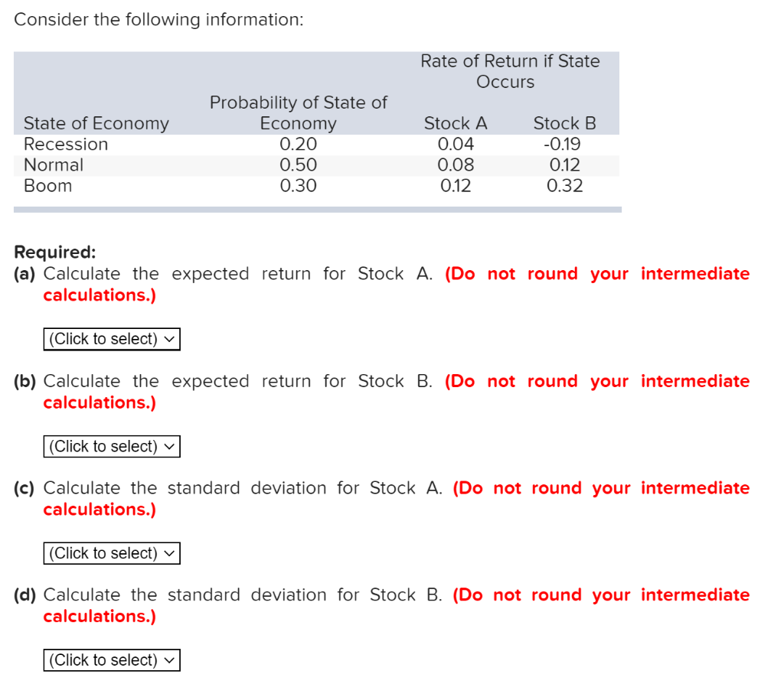Click the chevron on the first (Click to select) box
Screen dimensions: 784x697
170,338
